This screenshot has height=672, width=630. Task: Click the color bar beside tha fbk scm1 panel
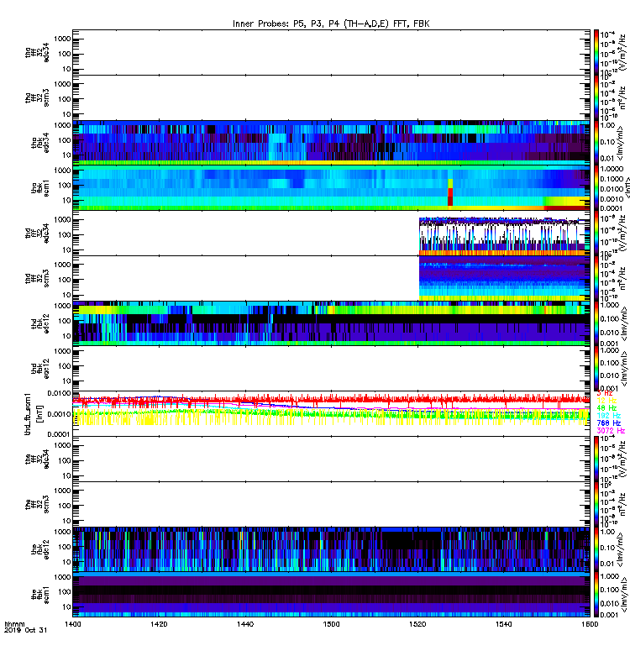pyautogui.click(x=596, y=187)
